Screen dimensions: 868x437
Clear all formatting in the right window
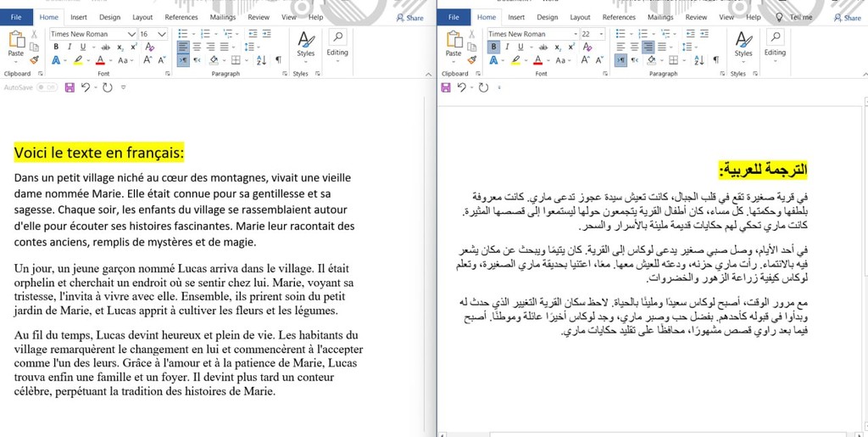(x=587, y=47)
